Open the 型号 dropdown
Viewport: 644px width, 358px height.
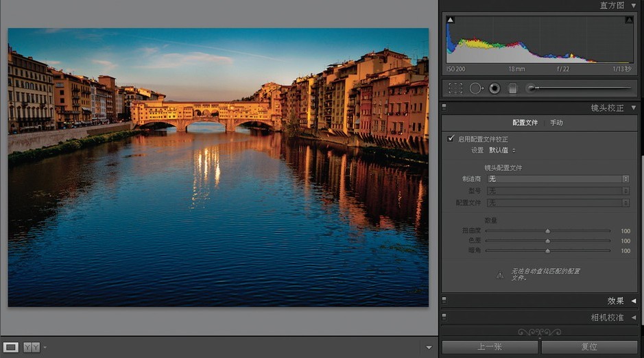(558, 191)
